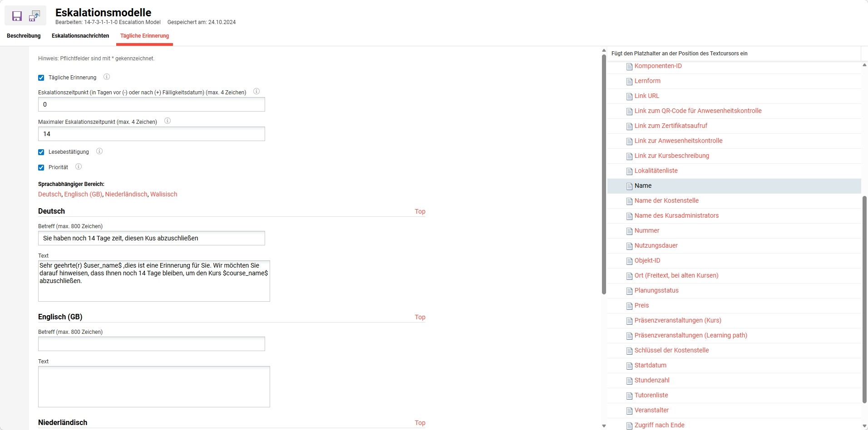Click the Save and close icon
Viewport: 868px width, 430px height.
pos(35,16)
